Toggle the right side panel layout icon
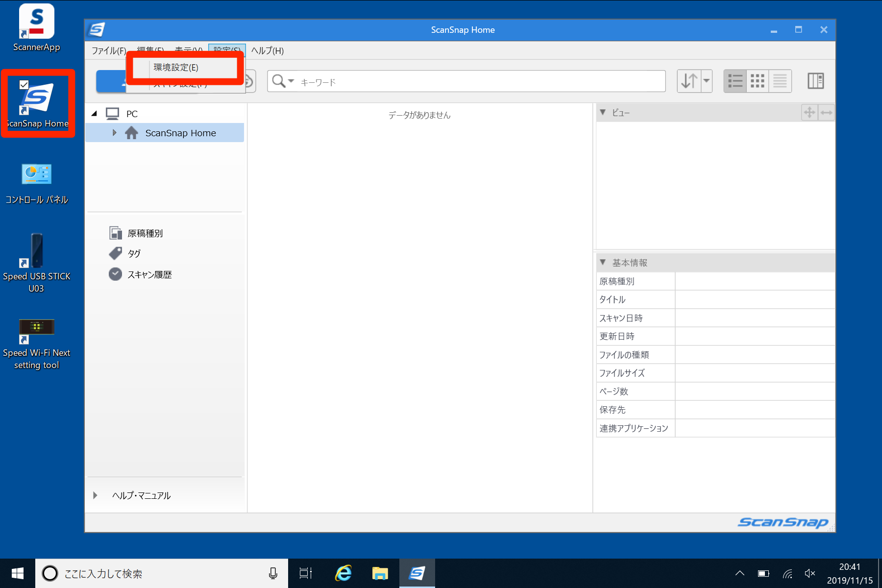 (815, 81)
